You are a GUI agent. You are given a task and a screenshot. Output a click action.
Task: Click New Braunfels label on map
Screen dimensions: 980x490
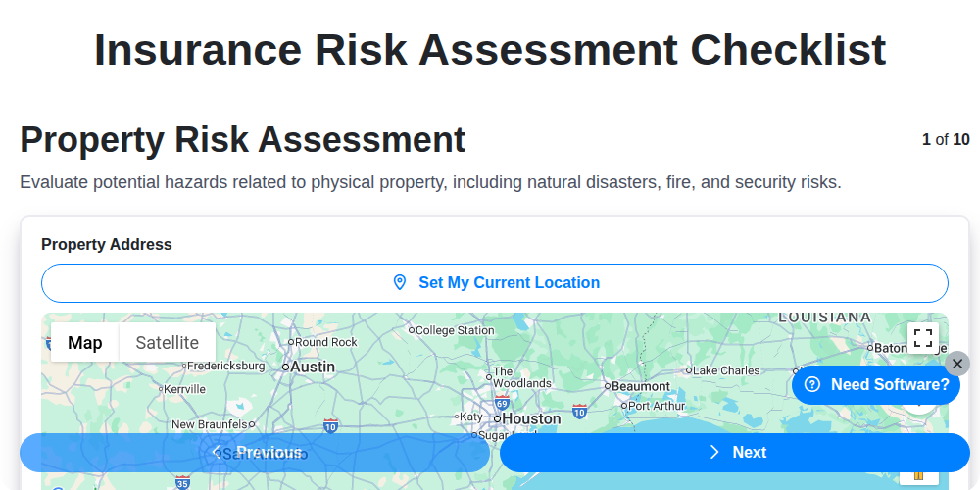210,424
